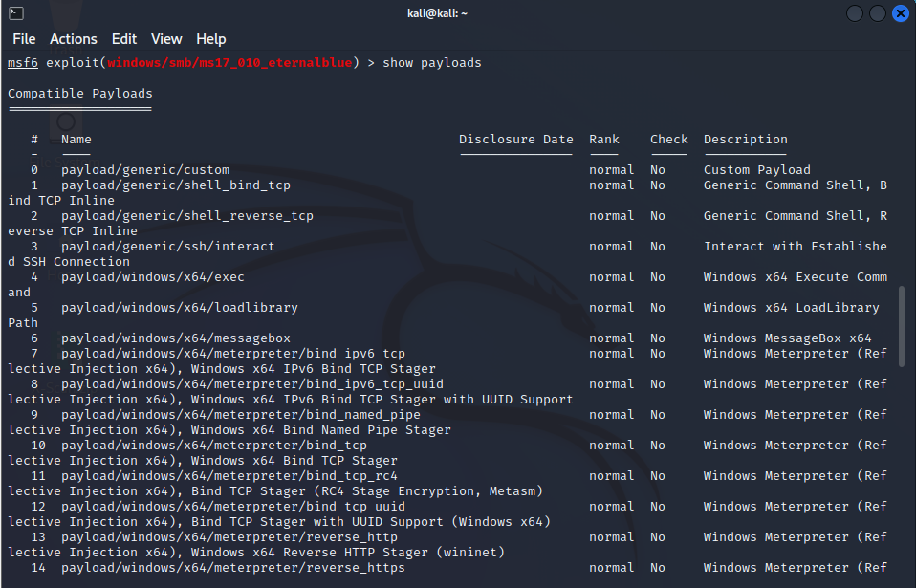Click the maximize window button

pyautogui.click(x=878, y=12)
